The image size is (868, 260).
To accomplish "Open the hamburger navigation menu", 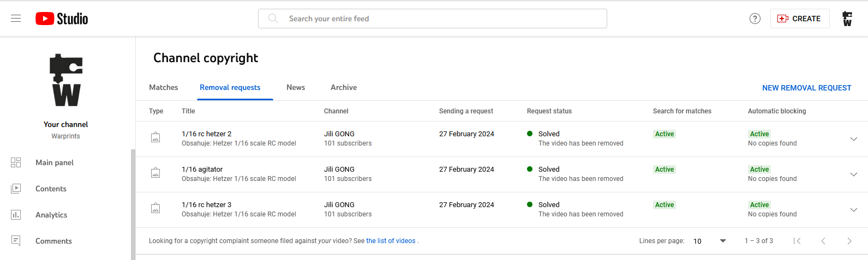I will (16, 19).
